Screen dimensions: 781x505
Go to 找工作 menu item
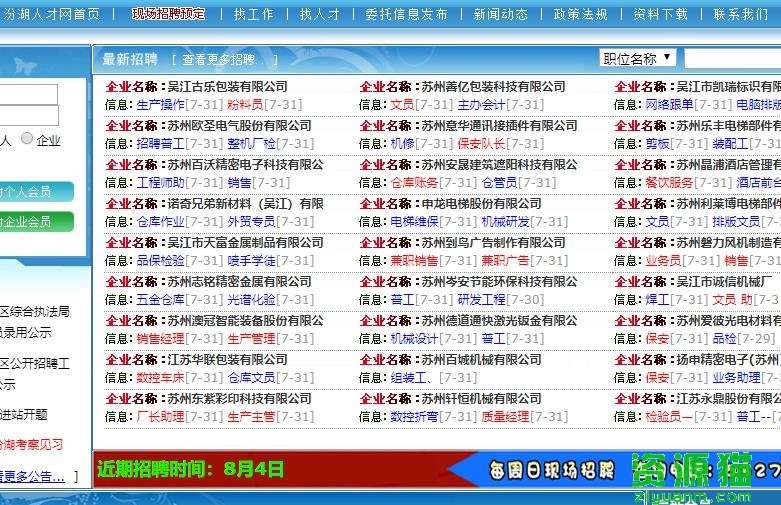pos(254,14)
